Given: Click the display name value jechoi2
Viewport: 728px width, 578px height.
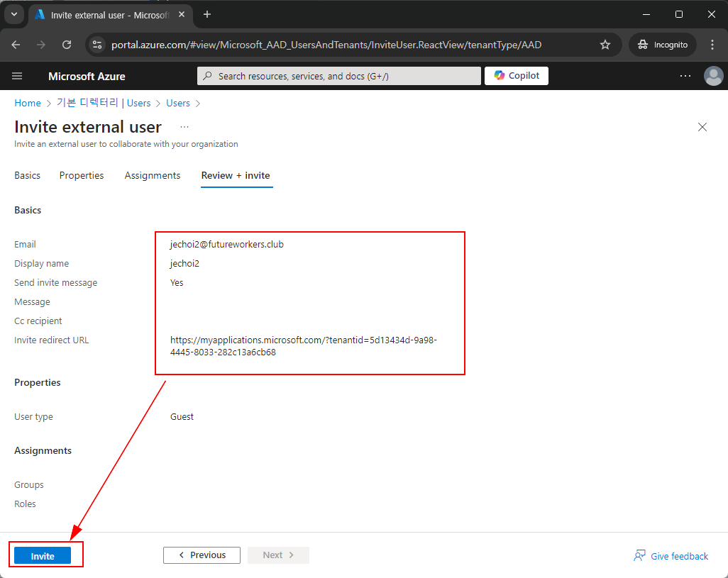Looking at the screenshot, I should pyautogui.click(x=184, y=264).
